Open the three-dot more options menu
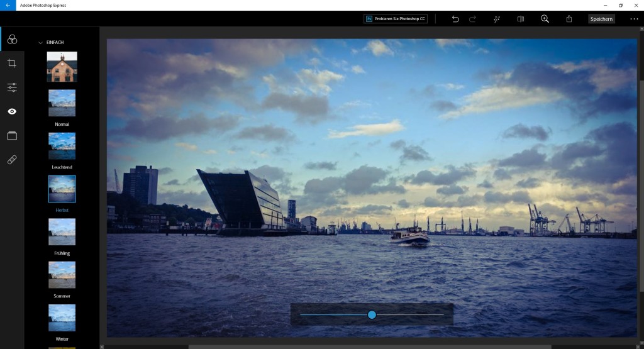This screenshot has height=349, width=644. (633, 19)
